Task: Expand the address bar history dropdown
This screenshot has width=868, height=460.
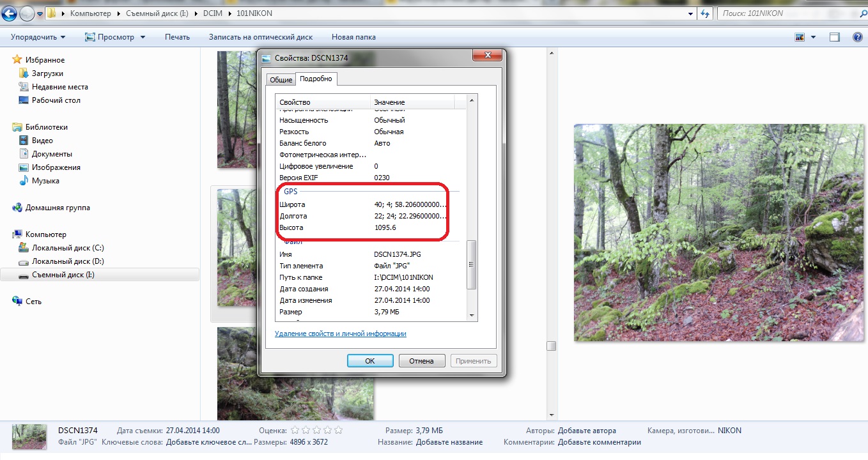Action: click(x=691, y=13)
